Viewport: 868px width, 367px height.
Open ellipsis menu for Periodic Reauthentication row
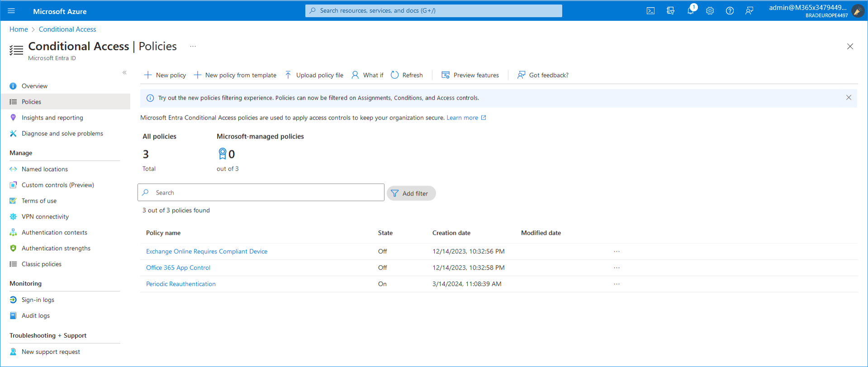(617, 284)
